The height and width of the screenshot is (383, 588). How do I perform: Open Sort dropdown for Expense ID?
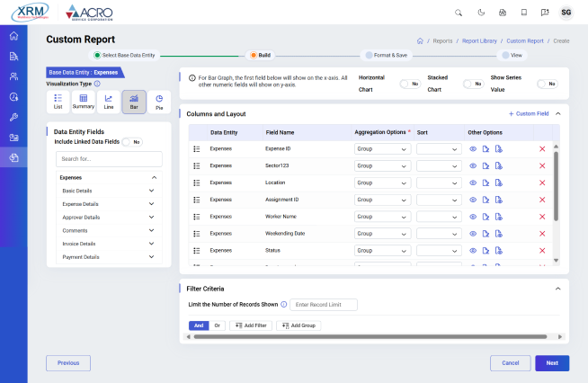point(438,148)
